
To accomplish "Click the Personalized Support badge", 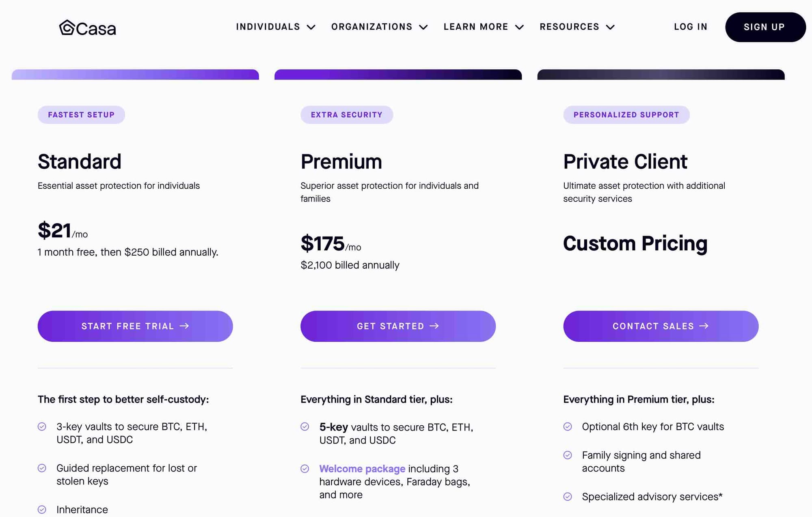I will click(x=626, y=115).
